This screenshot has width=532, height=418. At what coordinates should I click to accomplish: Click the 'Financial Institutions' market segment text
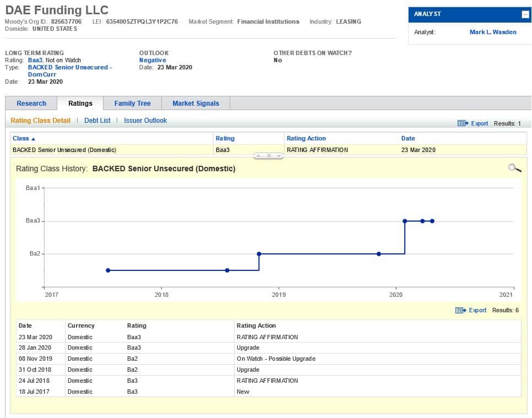coord(268,21)
